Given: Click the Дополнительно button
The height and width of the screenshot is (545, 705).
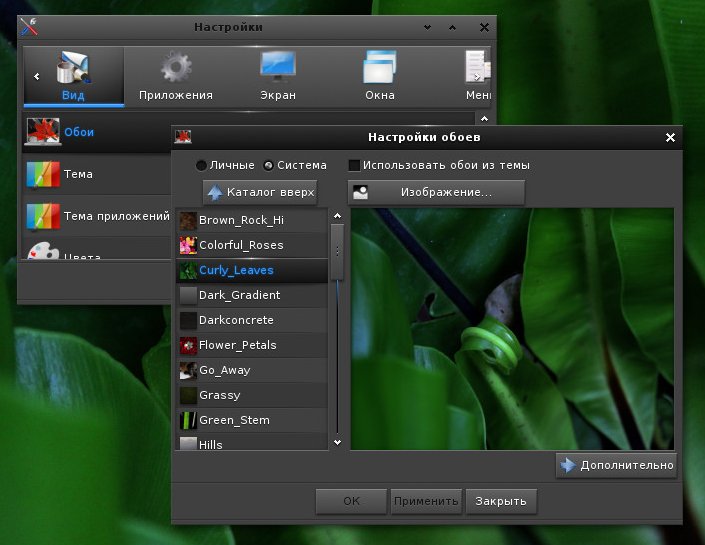Looking at the screenshot, I should (616, 465).
